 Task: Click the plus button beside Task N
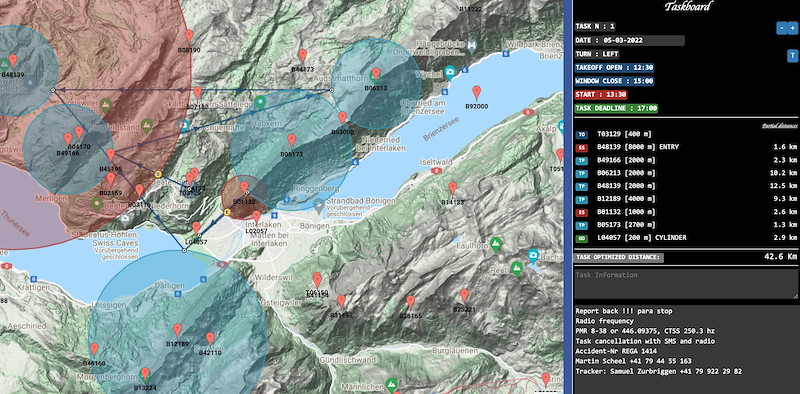[x=792, y=28]
